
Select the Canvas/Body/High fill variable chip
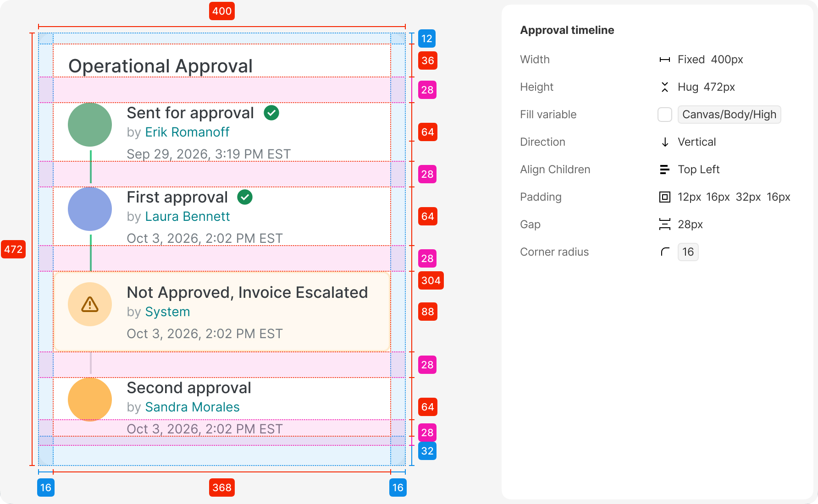pos(729,115)
